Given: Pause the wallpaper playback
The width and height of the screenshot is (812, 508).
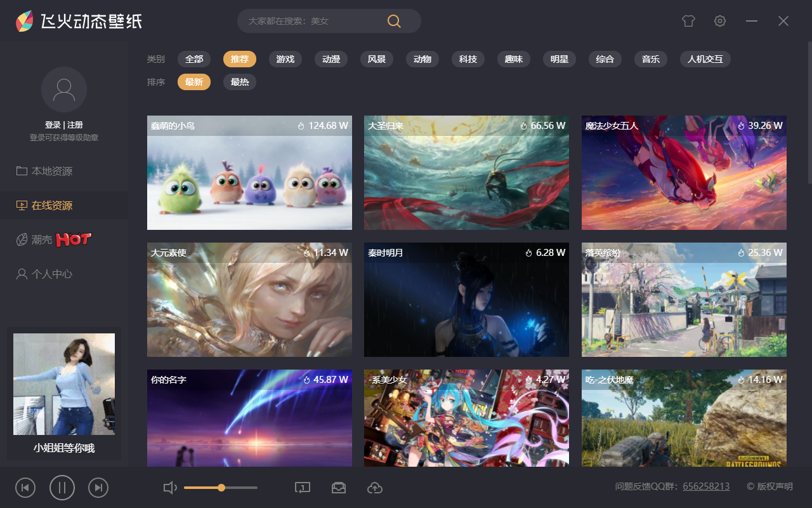Looking at the screenshot, I should [x=62, y=488].
